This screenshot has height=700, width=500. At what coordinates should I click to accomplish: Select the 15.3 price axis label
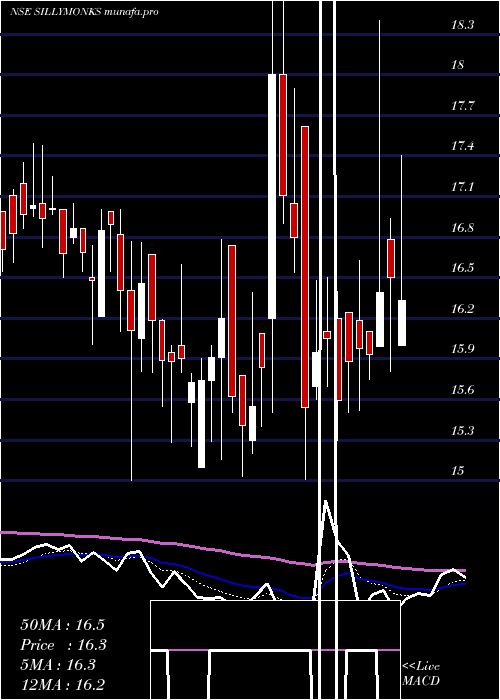[462, 431]
